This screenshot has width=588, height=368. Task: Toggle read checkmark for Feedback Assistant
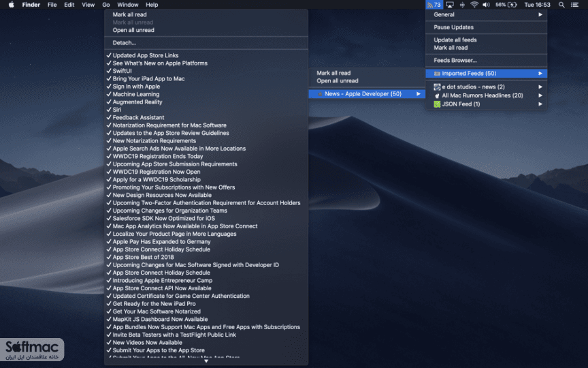click(x=109, y=117)
